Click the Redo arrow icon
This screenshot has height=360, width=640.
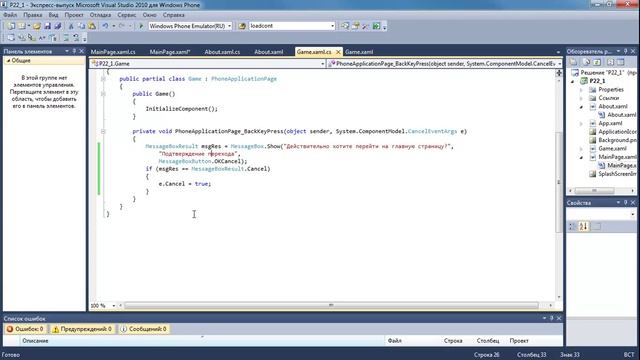pos(122,26)
